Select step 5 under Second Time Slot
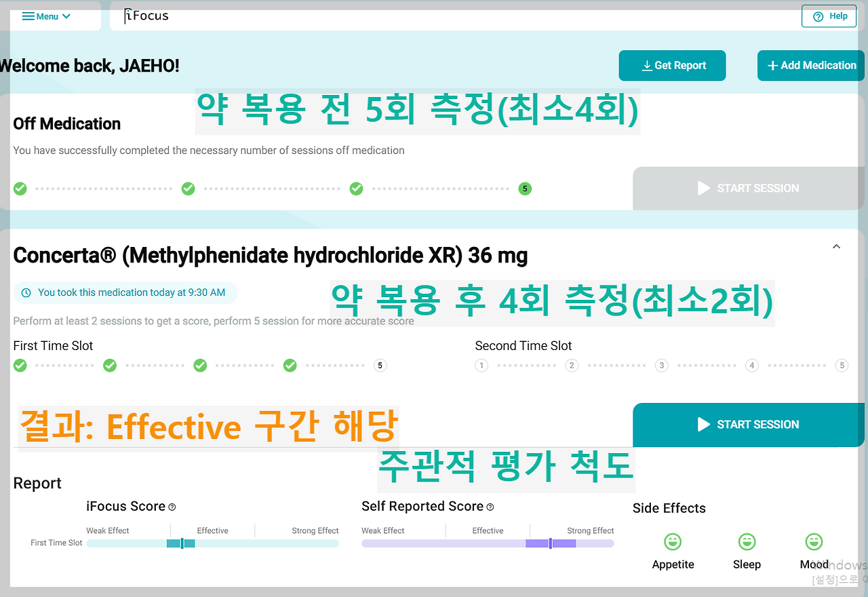 pyautogui.click(x=842, y=366)
